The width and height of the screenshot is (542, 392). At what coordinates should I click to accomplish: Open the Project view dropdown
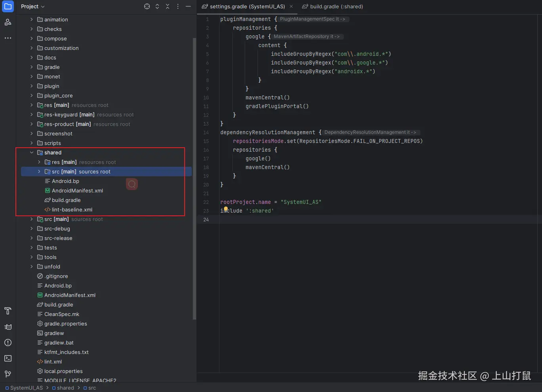(32, 6)
